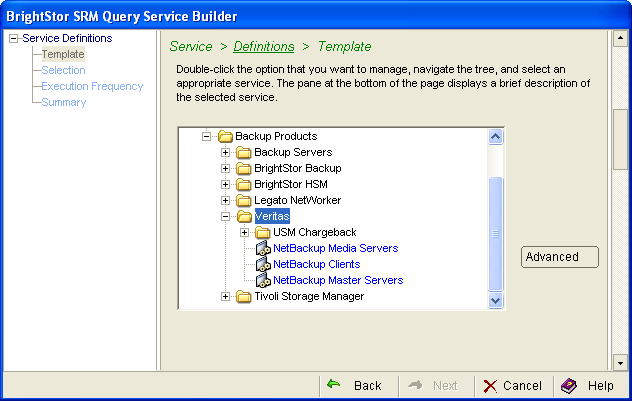Select Summary in the left navigation
632x401 pixels.
click(x=64, y=102)
